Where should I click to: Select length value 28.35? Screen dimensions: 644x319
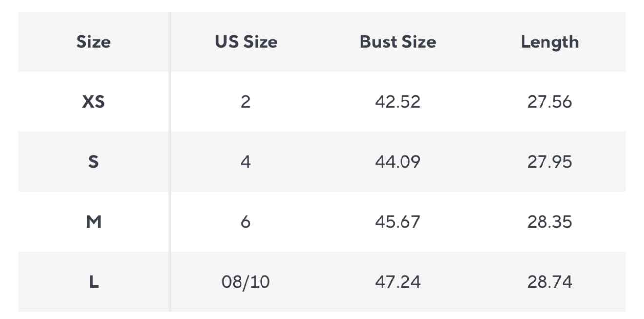pyautogui.click(x=549, y=222)
